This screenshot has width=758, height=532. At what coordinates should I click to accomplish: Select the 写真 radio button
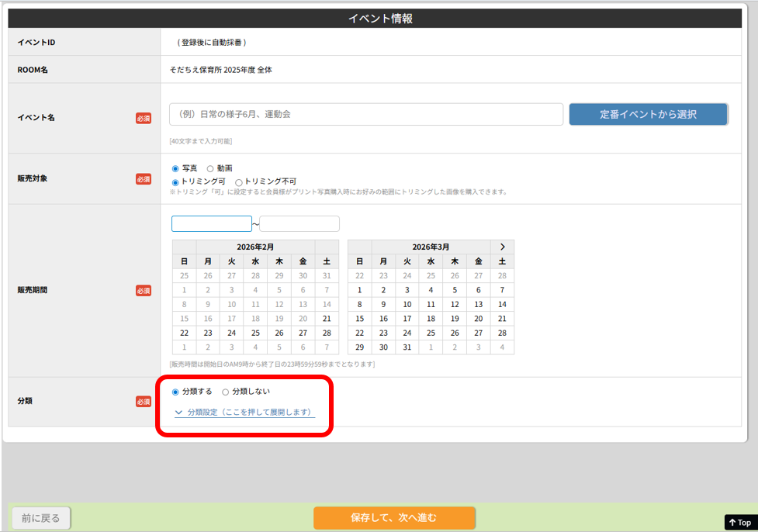pos(175,168)
